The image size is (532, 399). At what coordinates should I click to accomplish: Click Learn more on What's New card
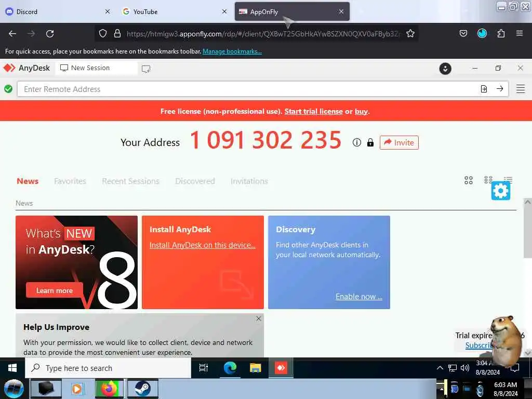click(x=55, y=290)
